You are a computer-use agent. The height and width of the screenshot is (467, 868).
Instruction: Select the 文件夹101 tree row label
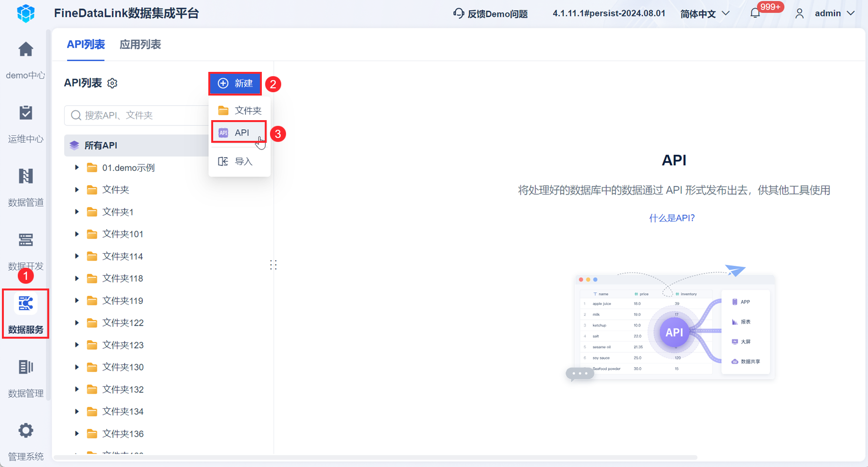[x=122, y=234]
